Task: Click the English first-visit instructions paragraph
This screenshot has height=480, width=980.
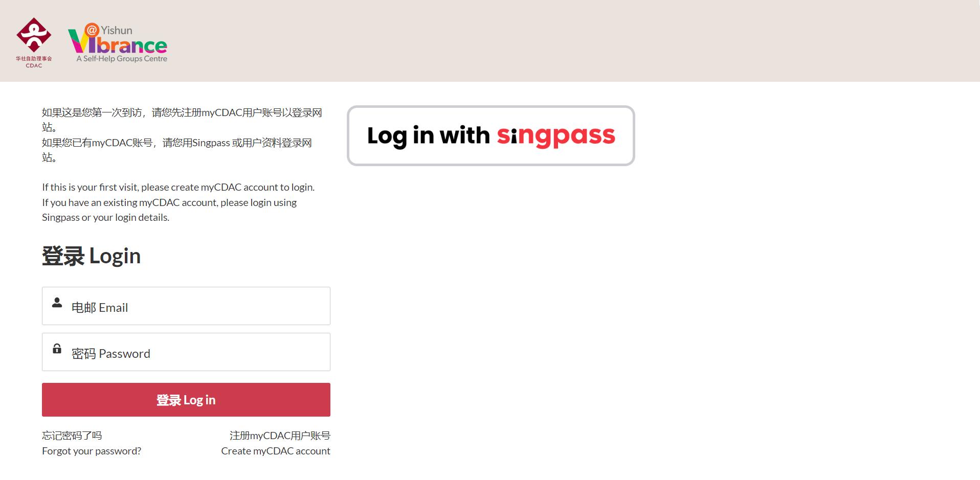Action: tap(179, 202)
